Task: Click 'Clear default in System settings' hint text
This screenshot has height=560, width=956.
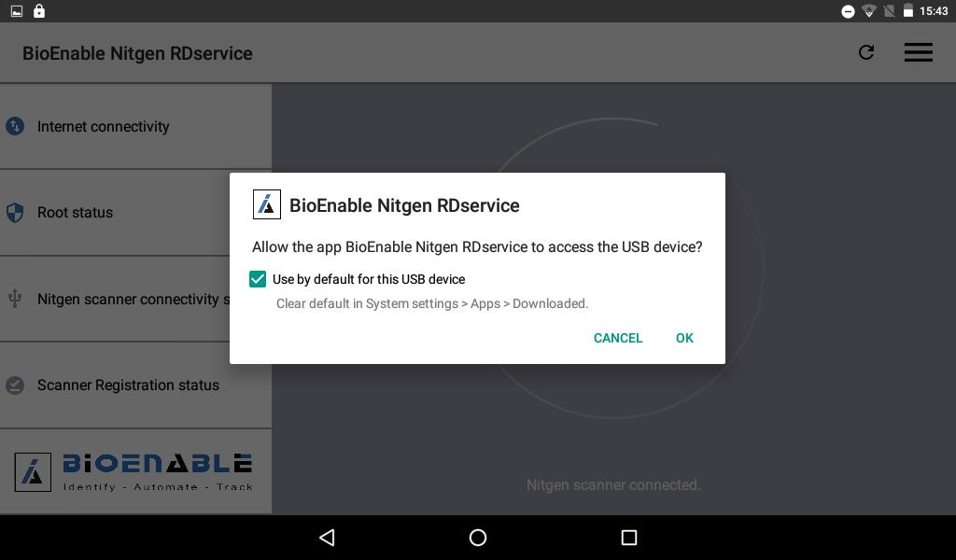Action: tap(432, 303)
